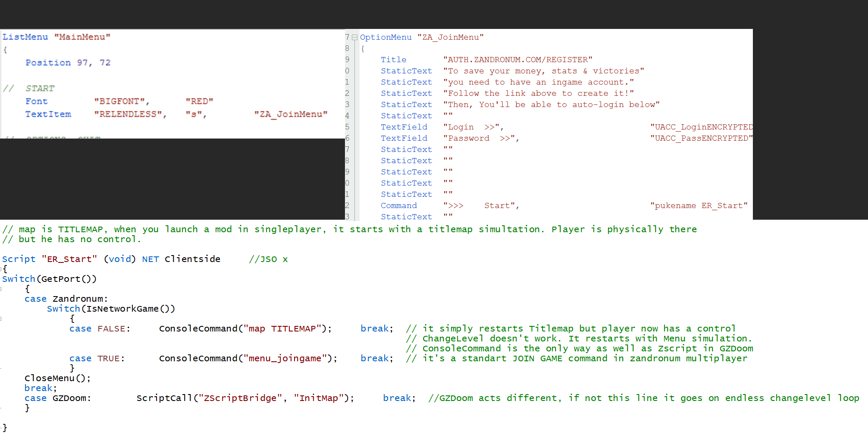Click the "Login >>" TextField label
Viewport: 868px width, 442px height.
click(x=471, y=127)
